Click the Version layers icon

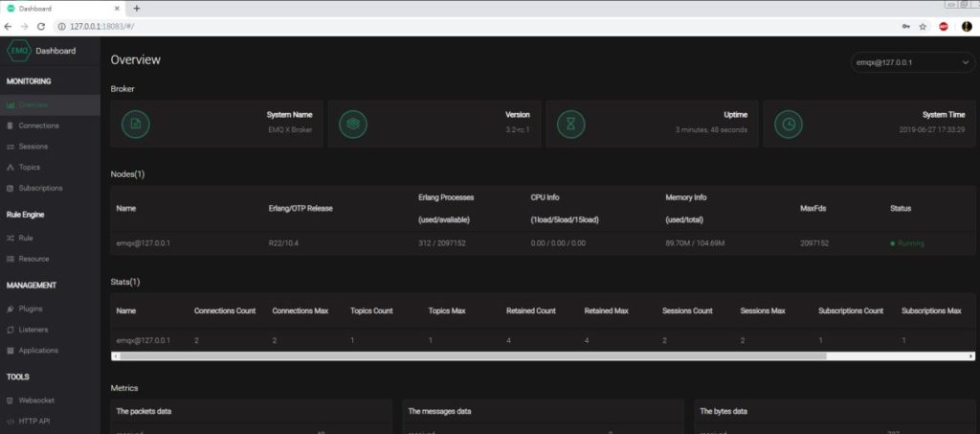(353, 125)
